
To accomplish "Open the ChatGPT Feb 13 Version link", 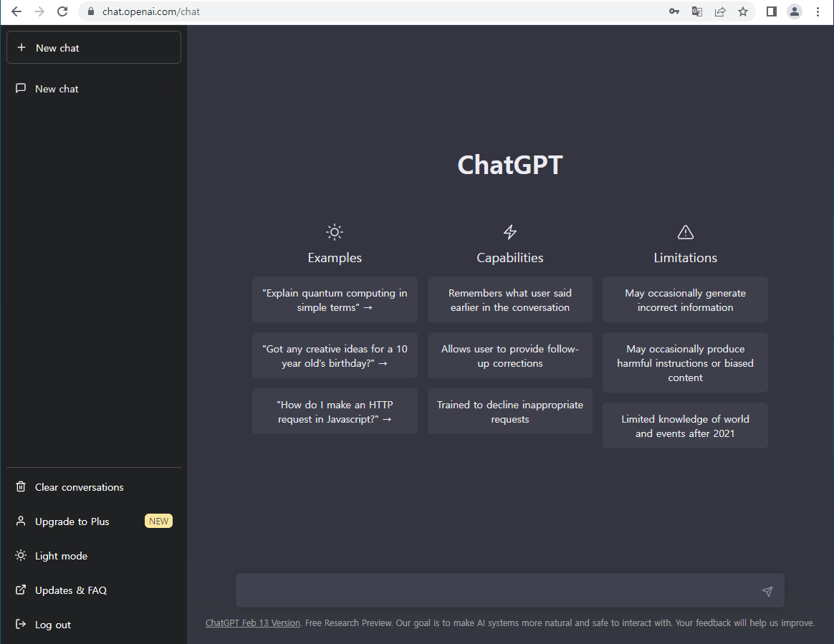I will [253, 623].
